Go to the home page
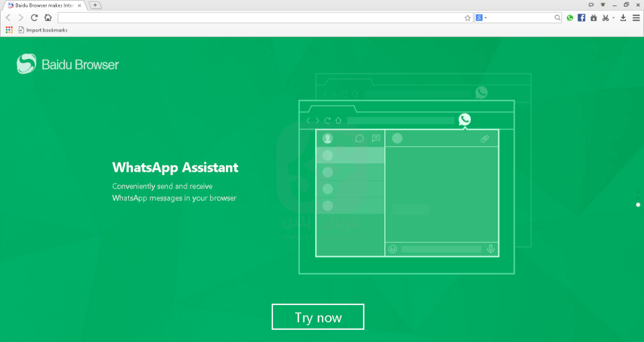Screen dimensions: 644x342 tap(48, 18)
